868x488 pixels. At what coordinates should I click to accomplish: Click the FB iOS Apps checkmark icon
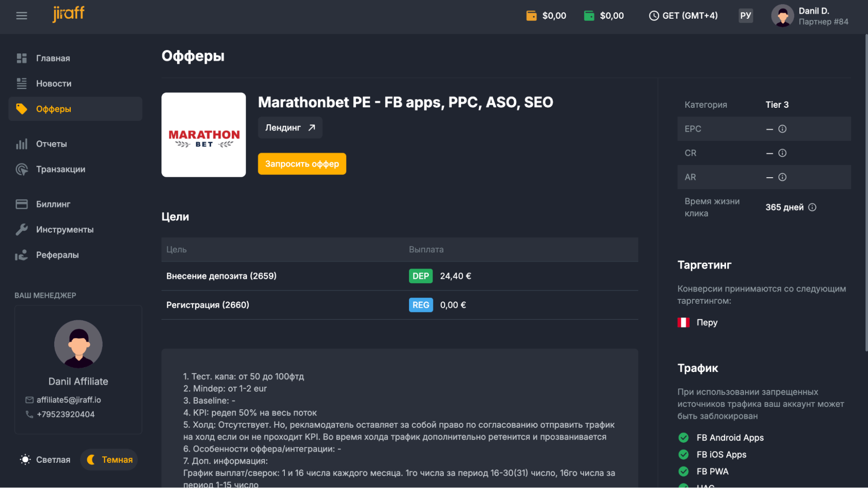[683, 455]
